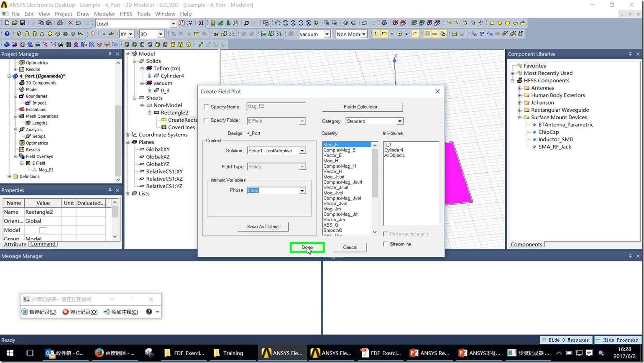
Task: Expand the Lists tree node
Action: [128, 194]
